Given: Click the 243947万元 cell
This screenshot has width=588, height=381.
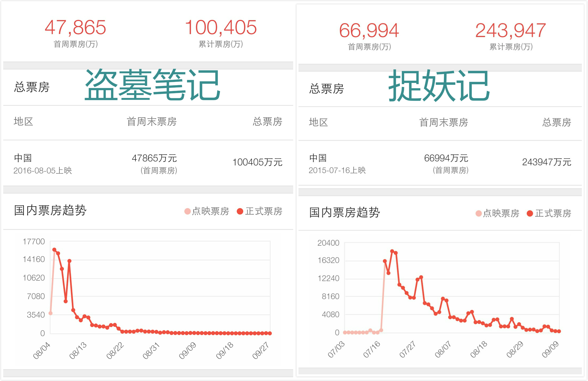Looking at the screenshot, I should click(547, 162).
